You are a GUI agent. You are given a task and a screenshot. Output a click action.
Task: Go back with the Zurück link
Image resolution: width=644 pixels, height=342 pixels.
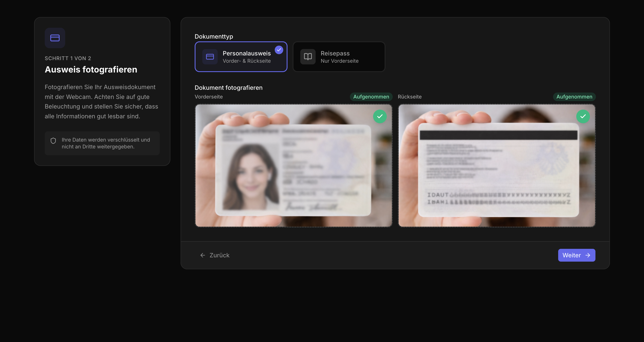(219, 255)
